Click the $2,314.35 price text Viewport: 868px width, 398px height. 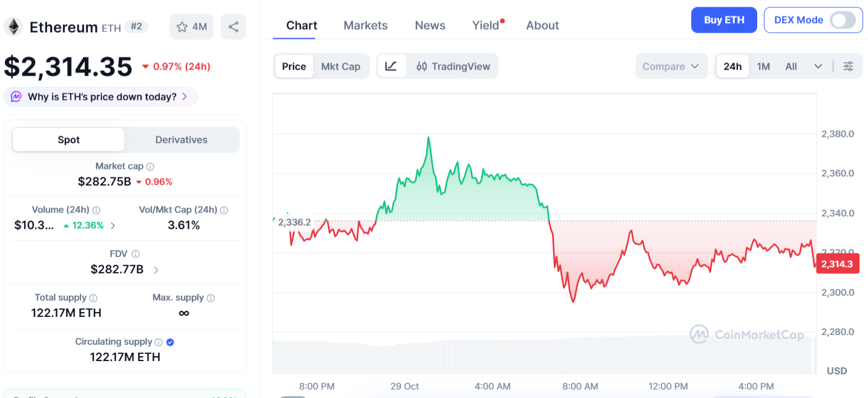(x=68, y=67)
